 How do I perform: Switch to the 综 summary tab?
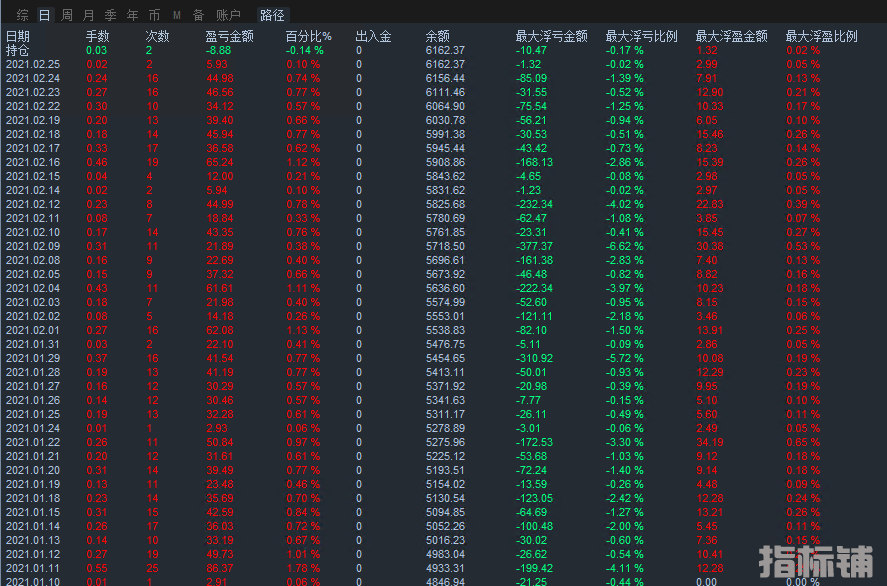[x=23, y=15]
